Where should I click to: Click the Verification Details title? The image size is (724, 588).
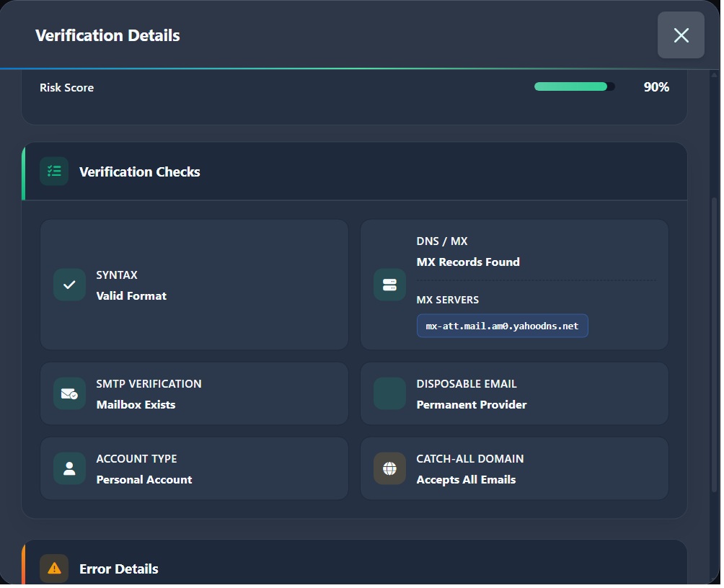tap(108, 35)
